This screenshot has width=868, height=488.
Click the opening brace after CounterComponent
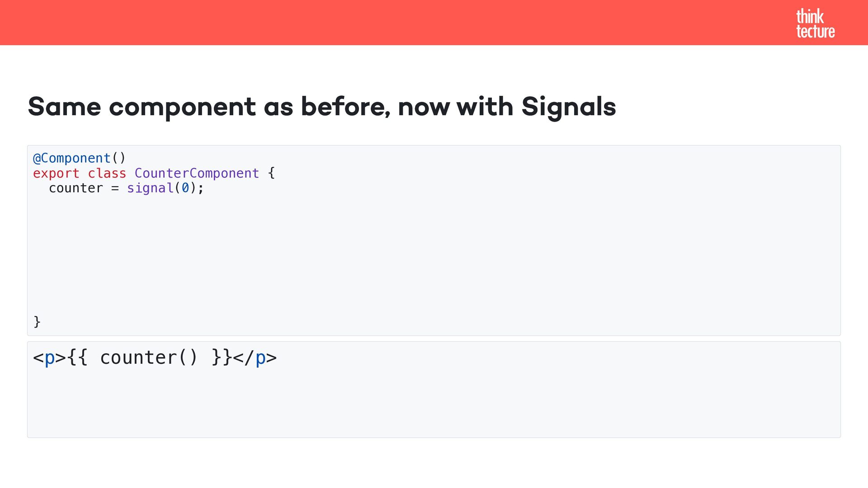271,173
